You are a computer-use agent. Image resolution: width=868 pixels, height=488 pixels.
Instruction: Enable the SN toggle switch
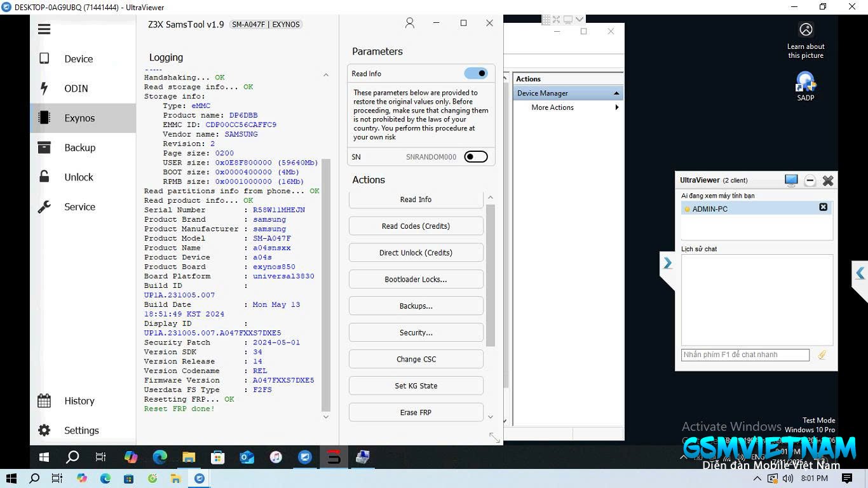[476, 157]
